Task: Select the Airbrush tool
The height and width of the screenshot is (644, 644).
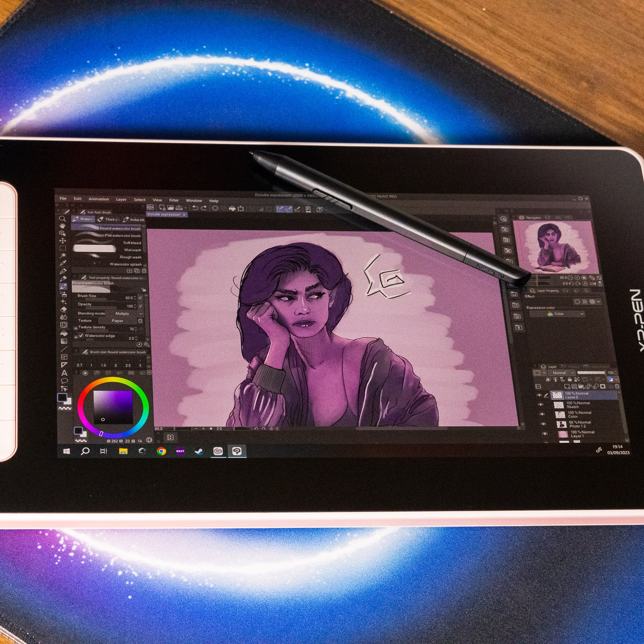Action: [x=64, y=295]
